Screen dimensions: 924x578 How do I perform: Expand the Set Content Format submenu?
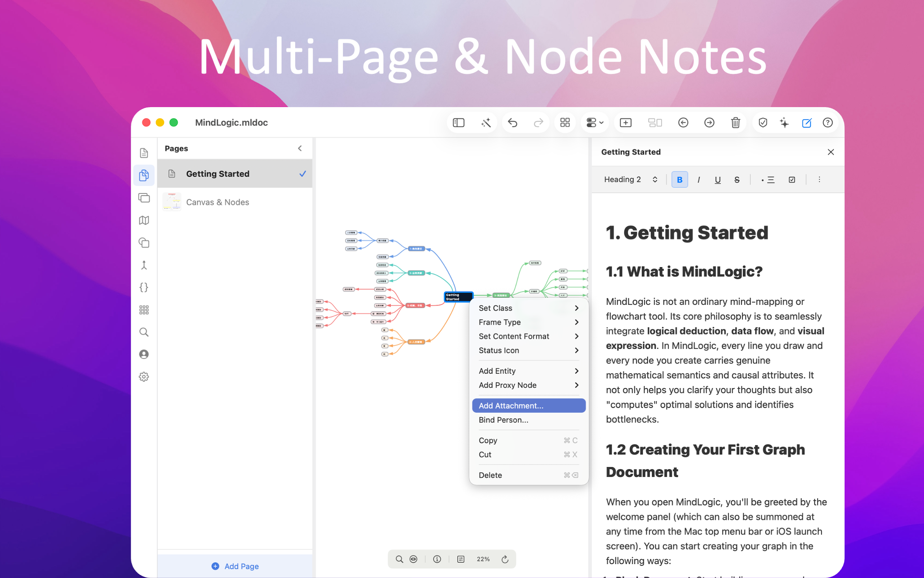[529, 336]
